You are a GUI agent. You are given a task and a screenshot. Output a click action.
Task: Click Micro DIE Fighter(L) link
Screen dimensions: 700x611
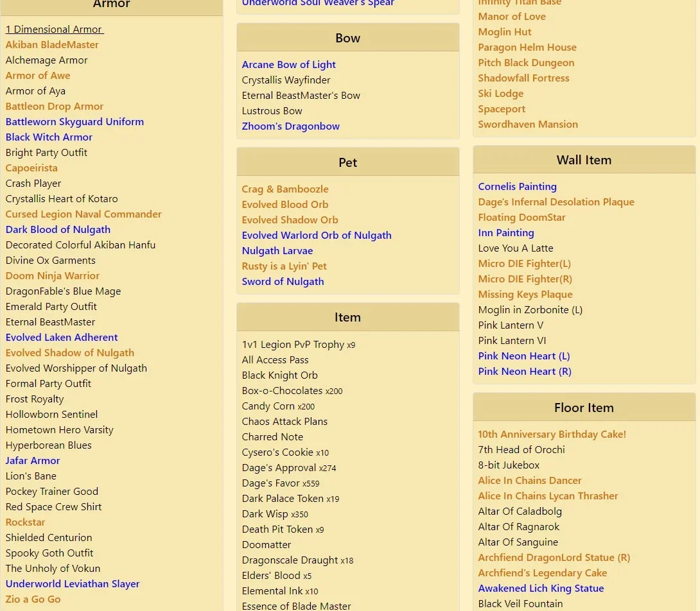[x=524, y=264]
